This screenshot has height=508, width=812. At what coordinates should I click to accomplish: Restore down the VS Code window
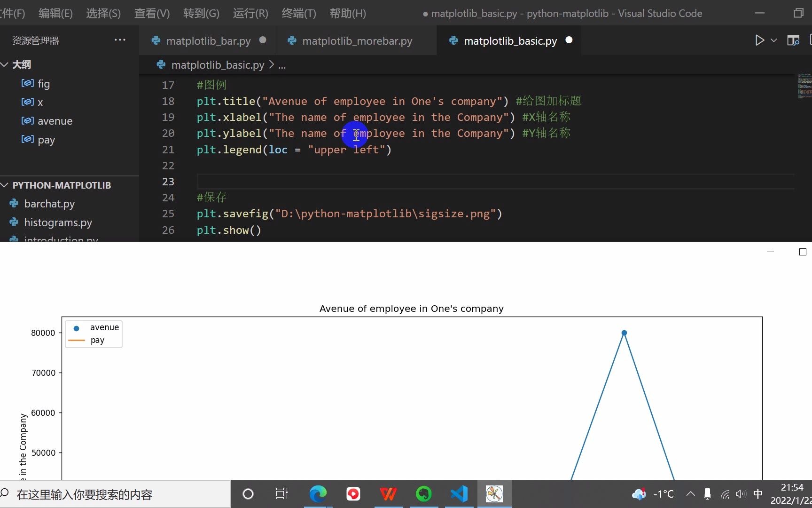pos(798,13)
